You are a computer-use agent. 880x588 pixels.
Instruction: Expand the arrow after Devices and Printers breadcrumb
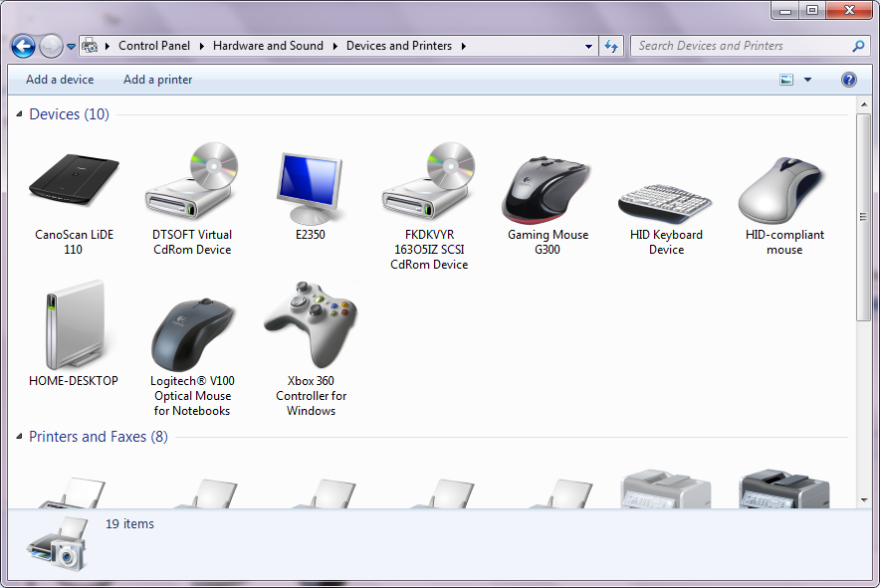coord(464,46)
